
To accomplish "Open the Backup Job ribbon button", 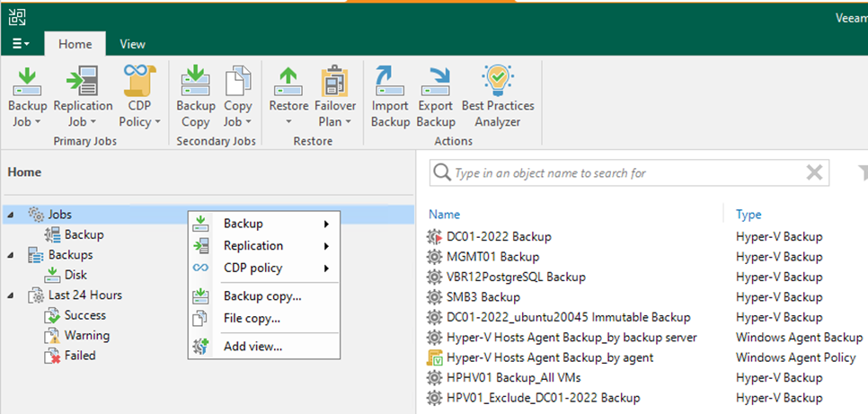I will (x=27, y=97).
